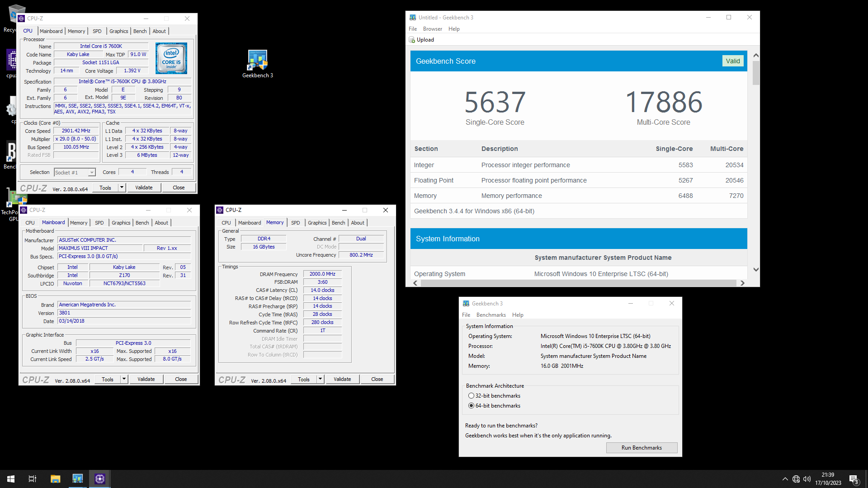Click the CPU-Z Mainboard window title icon
Viewport: 868px width, 488px height.
(x=24, y=210)
